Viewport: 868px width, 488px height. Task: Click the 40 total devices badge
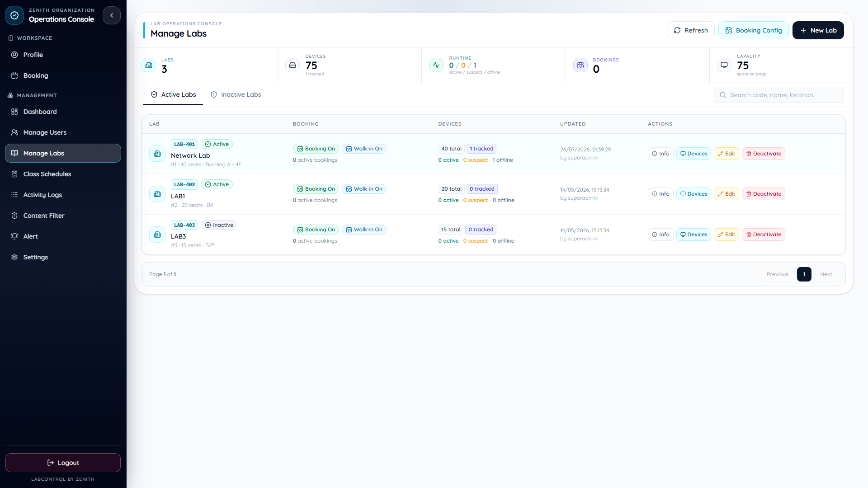(x=451, y=149)
